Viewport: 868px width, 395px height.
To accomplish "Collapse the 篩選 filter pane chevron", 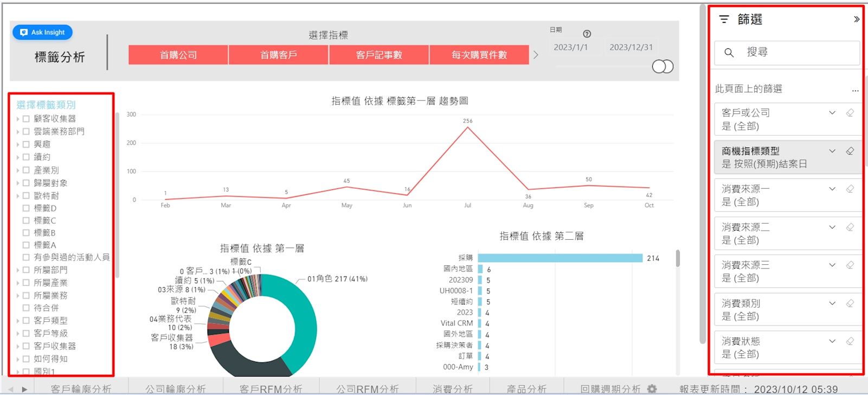I will pos(856,20).
